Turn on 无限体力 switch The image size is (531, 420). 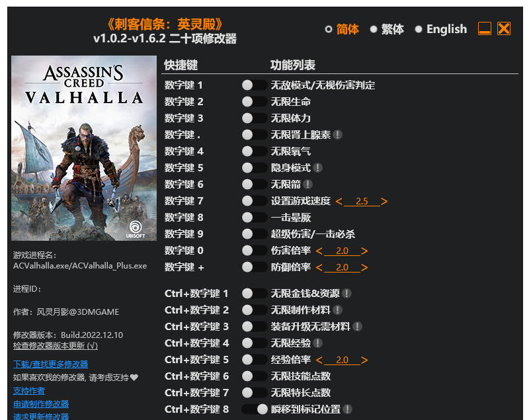point(254,118)
